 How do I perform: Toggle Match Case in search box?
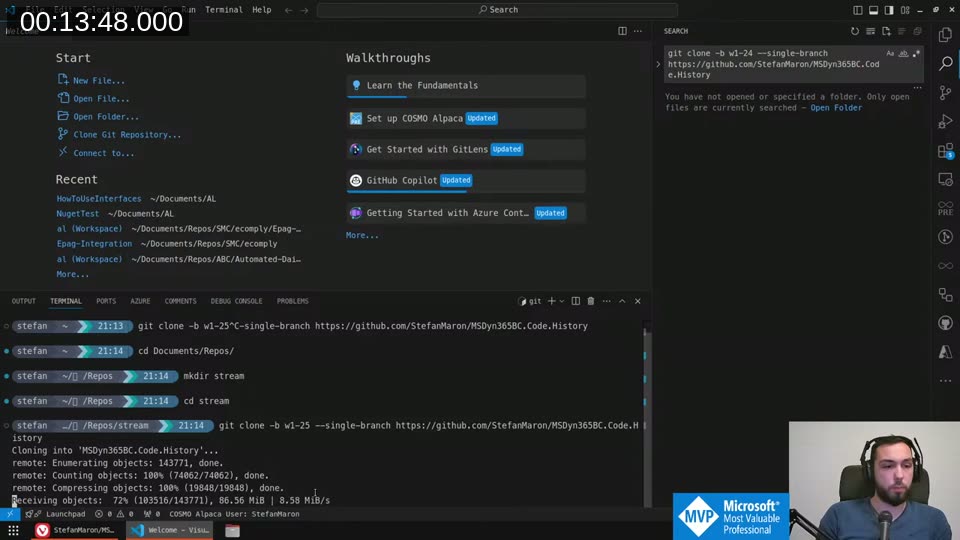point(890,54)
